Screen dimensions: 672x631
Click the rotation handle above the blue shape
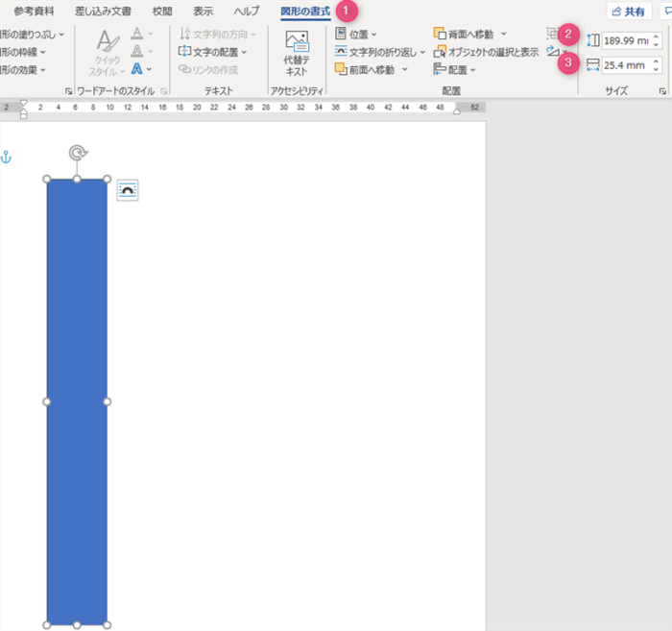[77, 153]
